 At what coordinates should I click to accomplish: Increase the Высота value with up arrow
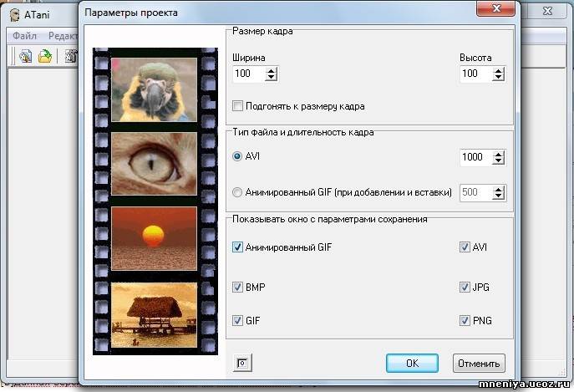(x=498, y=70)
